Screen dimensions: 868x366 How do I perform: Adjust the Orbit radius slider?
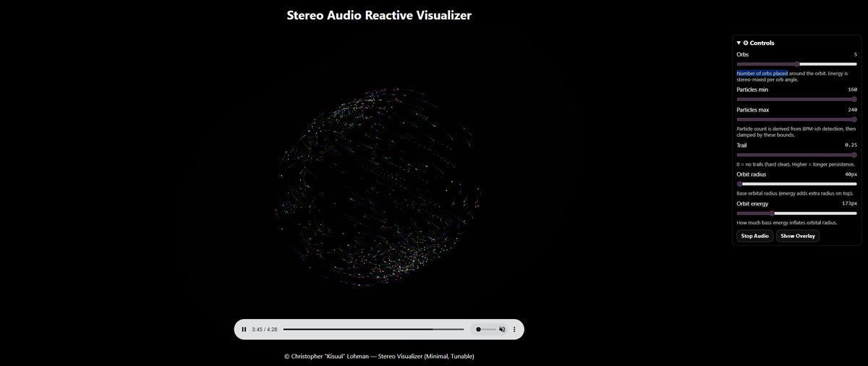click(796, 184)
